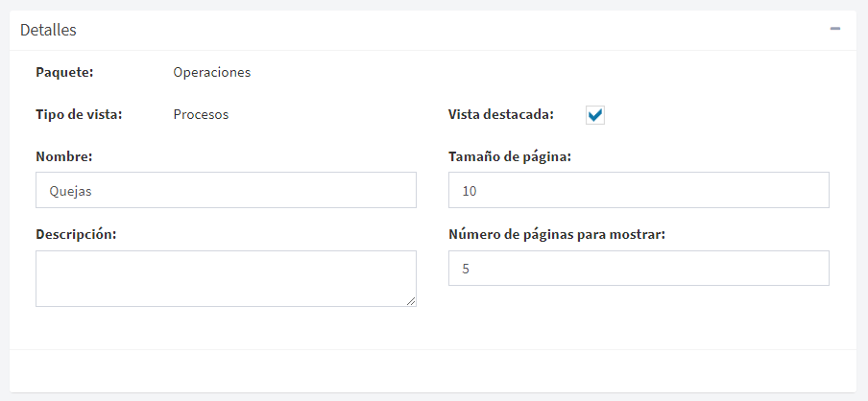
Task: Select the Procesos view type value
Action: pos(201,114)
